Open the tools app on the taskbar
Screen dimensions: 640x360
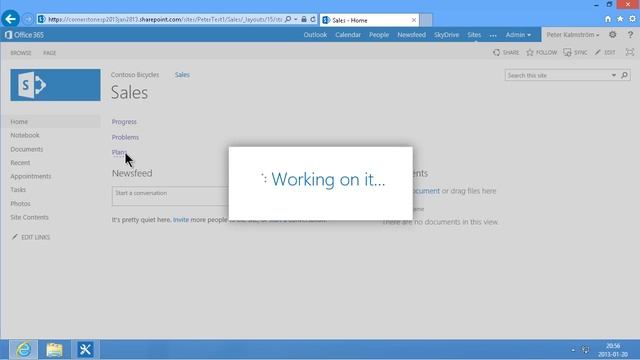(85, 350)
